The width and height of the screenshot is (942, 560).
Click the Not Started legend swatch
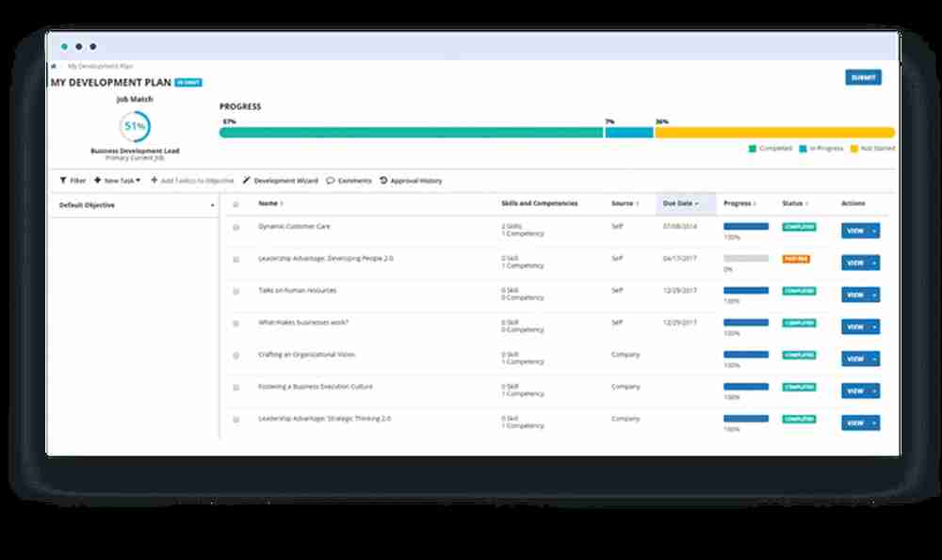click(853, 149)
